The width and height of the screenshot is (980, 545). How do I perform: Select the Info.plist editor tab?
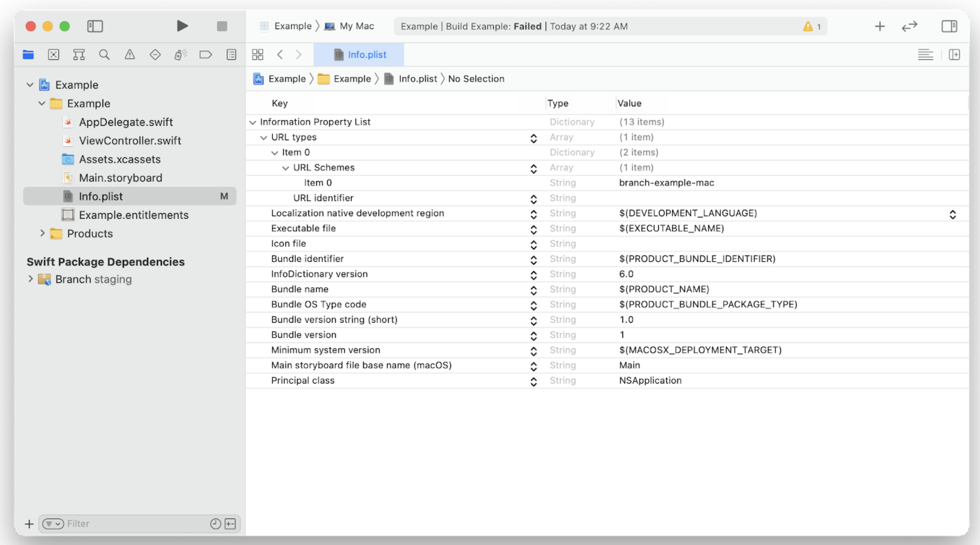pyautogui.click(x=359, y=54)
